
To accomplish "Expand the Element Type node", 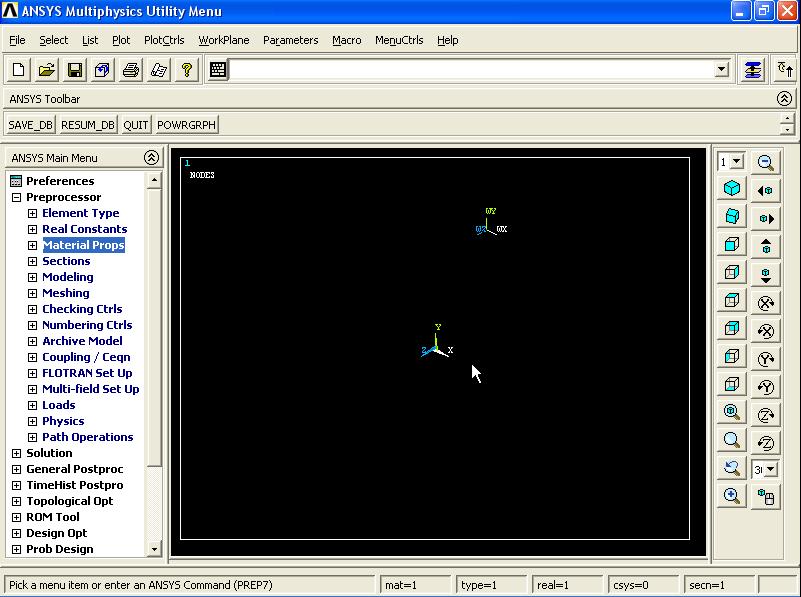I will (32, 213).
